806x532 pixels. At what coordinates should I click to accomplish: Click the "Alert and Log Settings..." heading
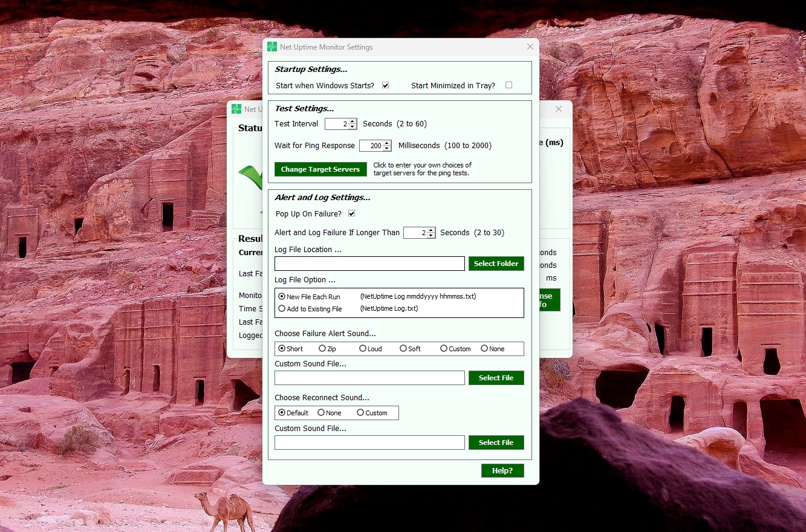click(x=322, y=198)
